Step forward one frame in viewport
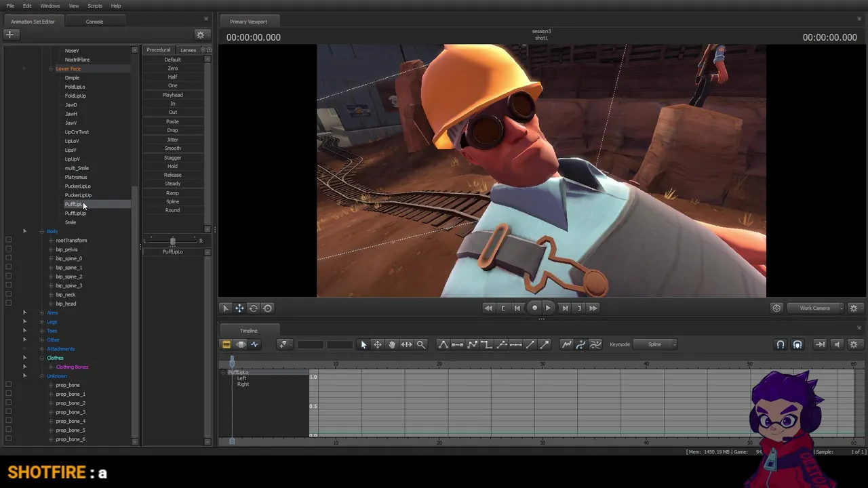Screen dimensions: 868x488 (565, 308)
